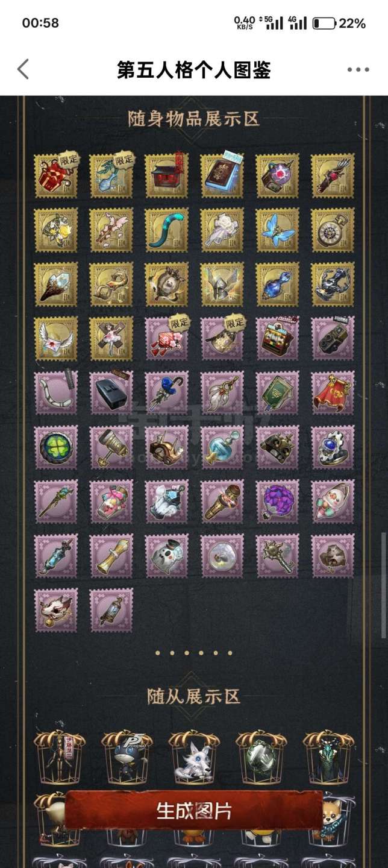Open the three-dot more options menu

tap(358, 70)
